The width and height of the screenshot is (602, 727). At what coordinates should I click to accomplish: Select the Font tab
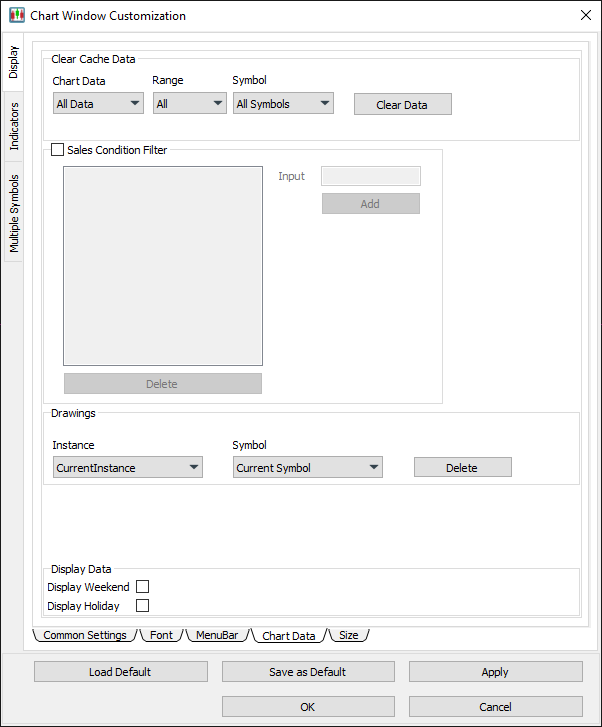[x=161, y=636]
